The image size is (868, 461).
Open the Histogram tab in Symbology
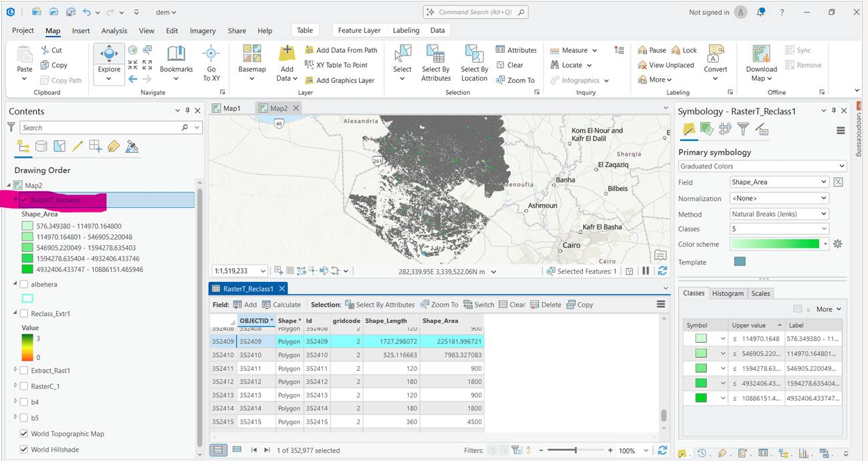click(x=728, y=293)
